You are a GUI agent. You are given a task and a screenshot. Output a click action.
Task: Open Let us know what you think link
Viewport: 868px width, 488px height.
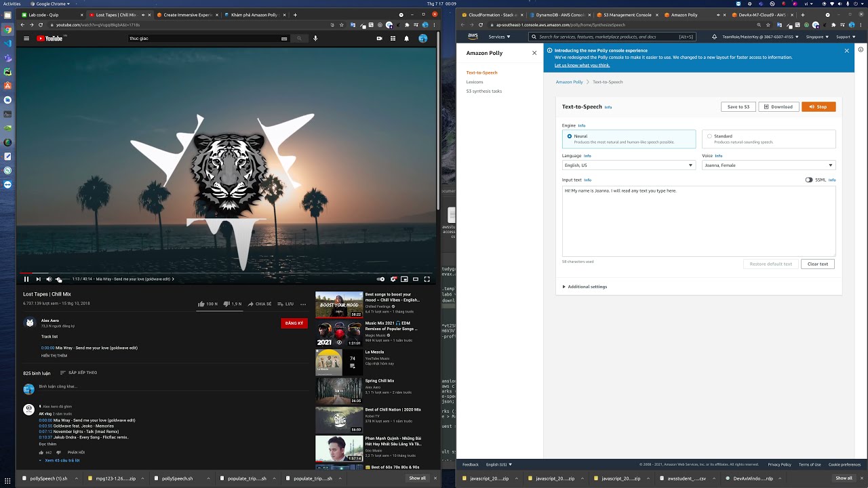coord(582,65)
